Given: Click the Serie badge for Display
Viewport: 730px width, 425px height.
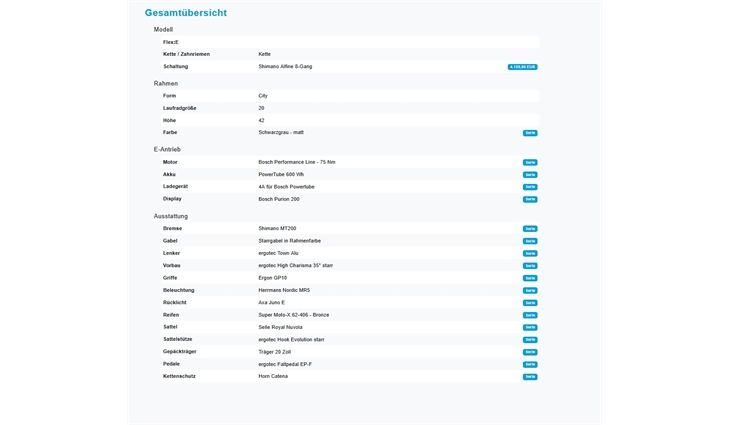Looking at the screenshot, I should (530, 199).
